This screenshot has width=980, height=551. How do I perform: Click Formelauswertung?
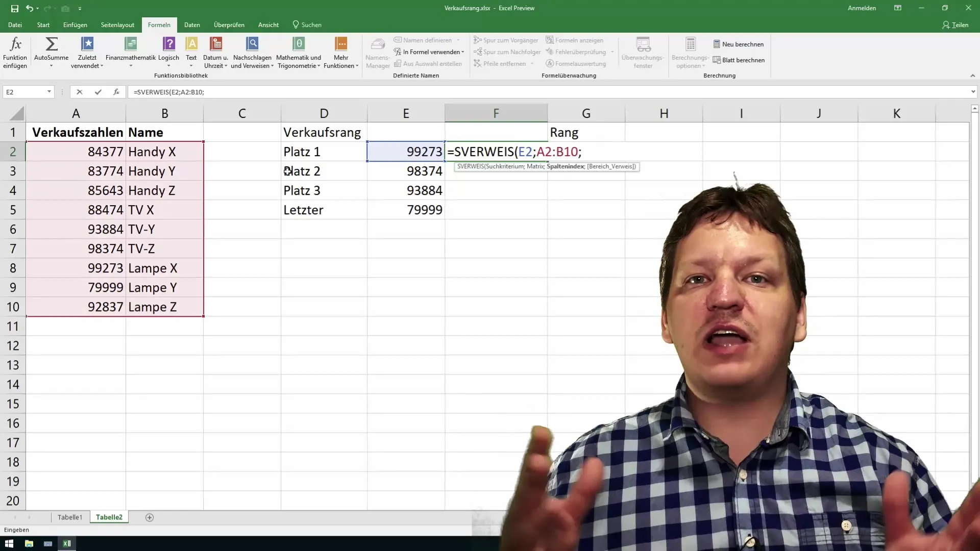576,64
